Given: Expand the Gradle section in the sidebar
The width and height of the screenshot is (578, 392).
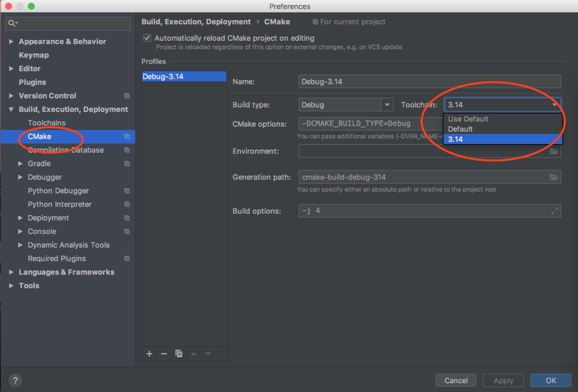Looking at the screenshot, I should point(20,164).
